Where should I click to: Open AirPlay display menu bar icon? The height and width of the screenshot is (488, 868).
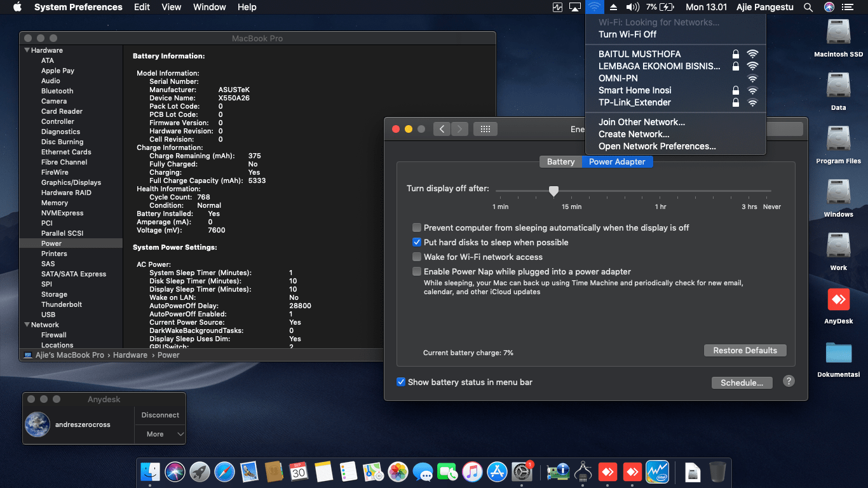pos(576,7)
